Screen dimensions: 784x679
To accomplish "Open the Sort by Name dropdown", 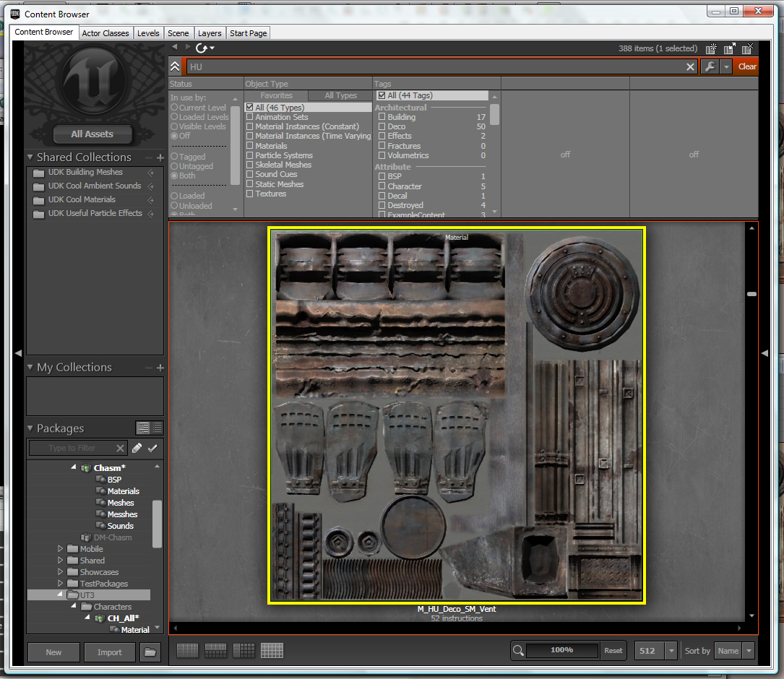I will [x=749, y=651].
